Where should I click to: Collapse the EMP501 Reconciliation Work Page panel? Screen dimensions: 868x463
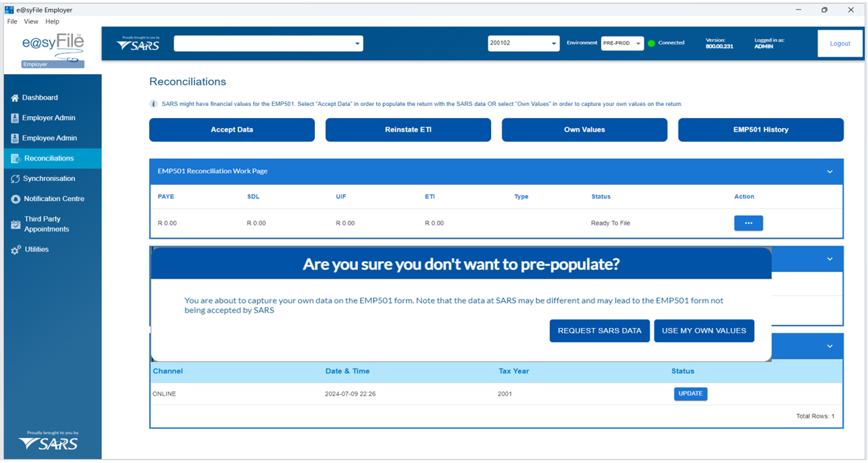coord(830,171)
